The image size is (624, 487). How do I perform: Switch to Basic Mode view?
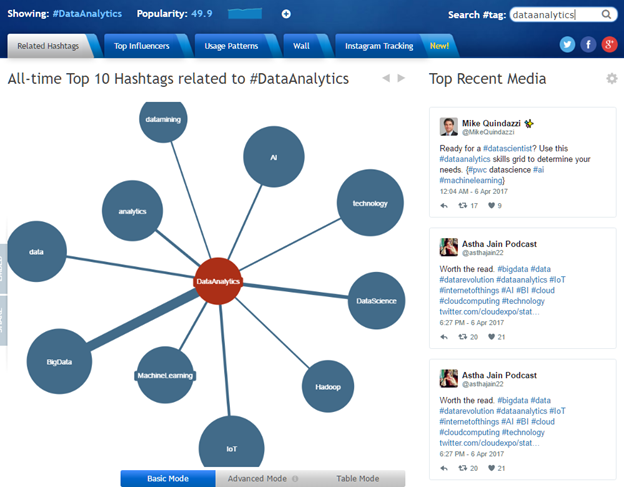point(167,479)
